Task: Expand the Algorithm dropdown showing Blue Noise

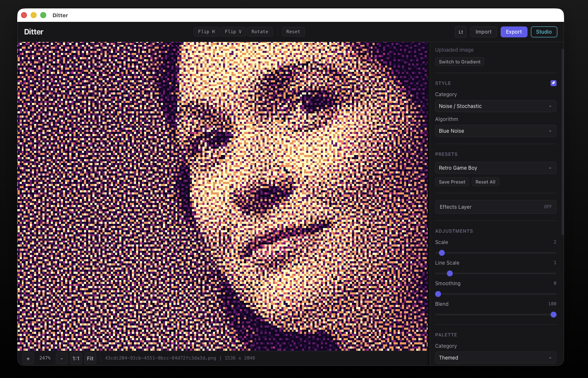Action: click(x=496, y=131)
